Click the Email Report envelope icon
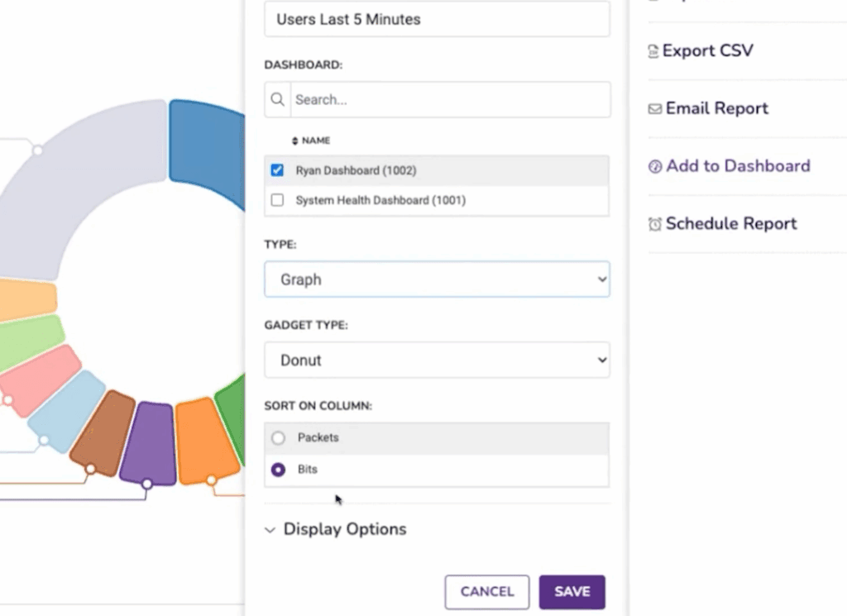Viewport: 847px width, 616px height. pyautogui.click(x=654, y=108)
